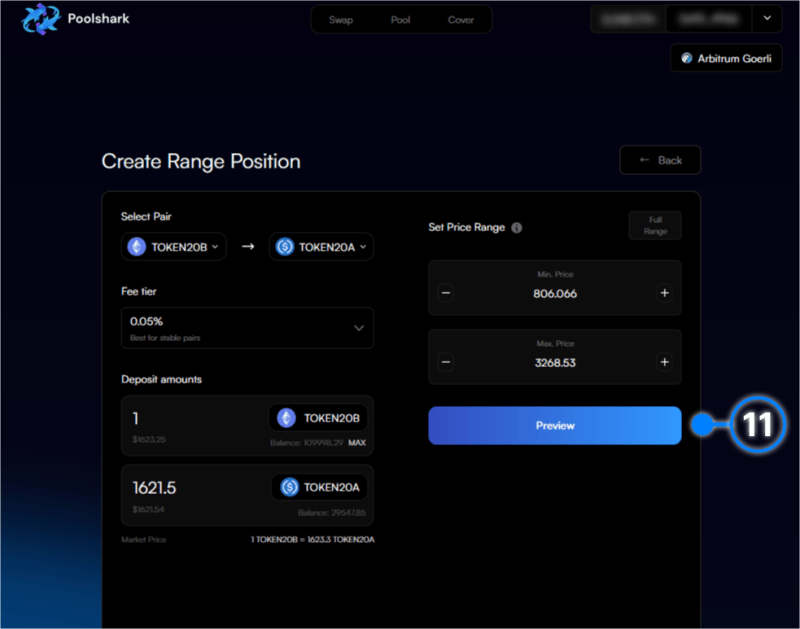800x629 pixels.
Task: Open the info tooltip beside Set Price Range
Action: click(x=516, y=228)
